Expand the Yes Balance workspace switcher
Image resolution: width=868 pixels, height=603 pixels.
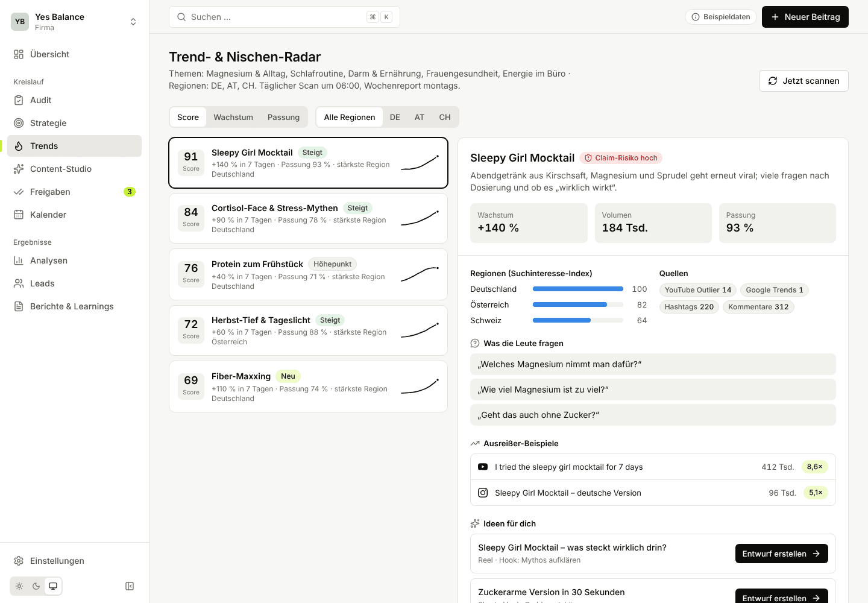point(75,22)
